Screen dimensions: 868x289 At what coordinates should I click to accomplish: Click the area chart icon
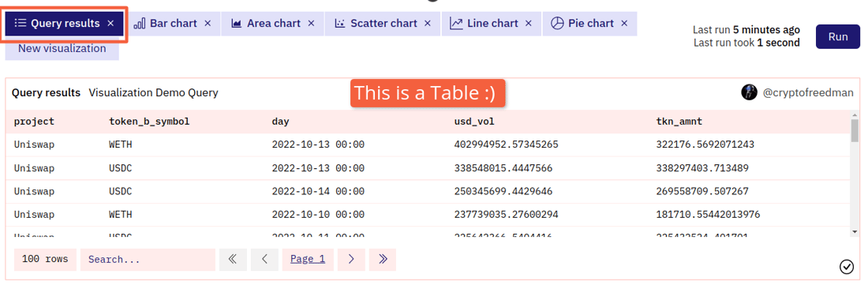pos(237,23)
